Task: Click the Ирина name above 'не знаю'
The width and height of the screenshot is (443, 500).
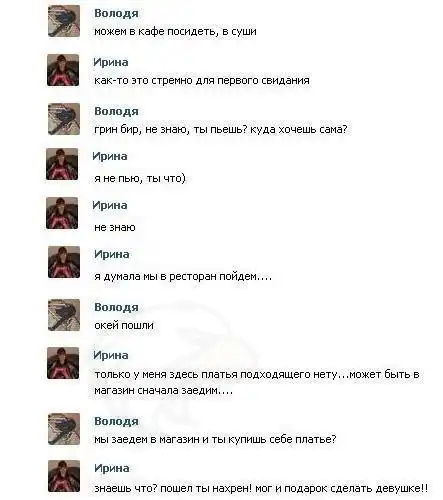Action: point(110,205)
